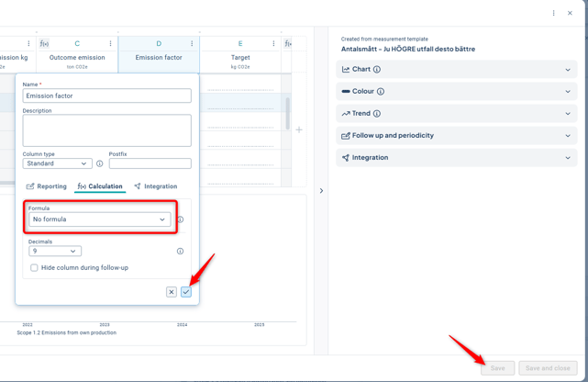Click the info icon beside Formula dropdown
This screenshot has width=588, height=382.
180,220
